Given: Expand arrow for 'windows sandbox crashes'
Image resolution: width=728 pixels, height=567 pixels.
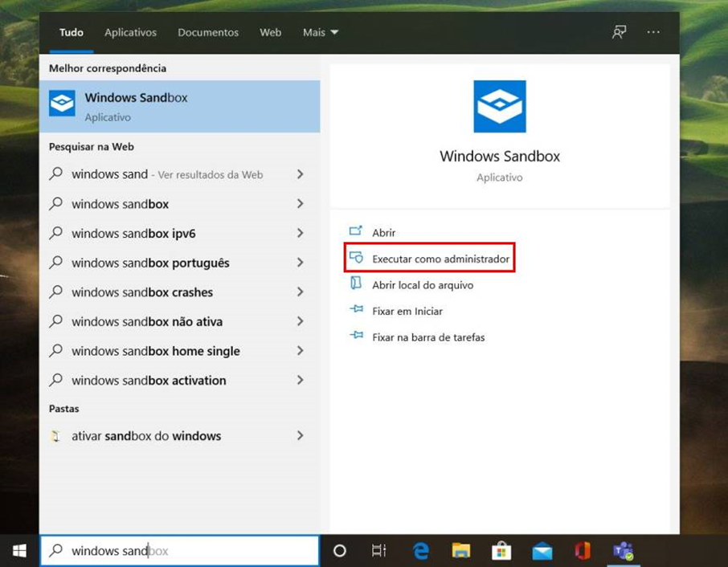Looking at the screenshot, I should pos(301,292).
